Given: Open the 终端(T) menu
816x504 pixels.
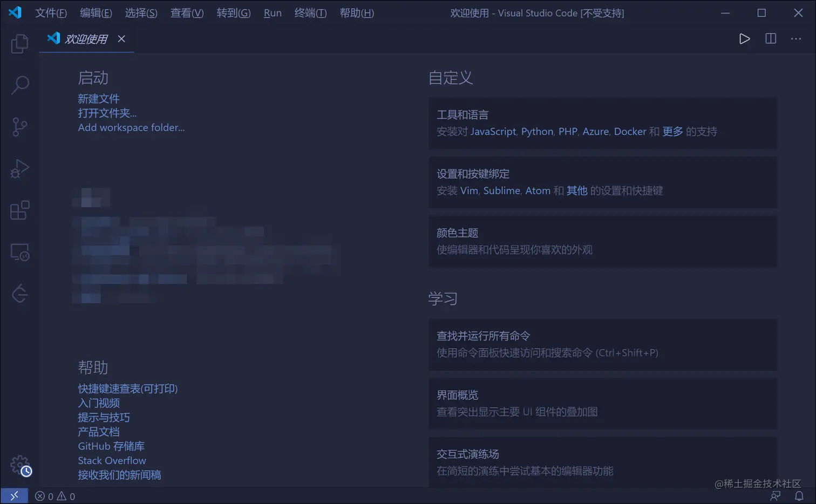Looking at the screenshot, I should (x=311, y=13).
